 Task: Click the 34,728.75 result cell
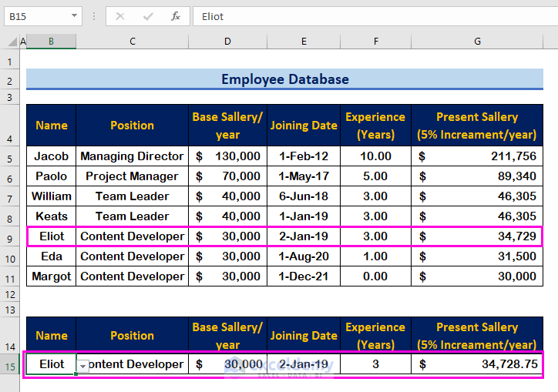477,364
